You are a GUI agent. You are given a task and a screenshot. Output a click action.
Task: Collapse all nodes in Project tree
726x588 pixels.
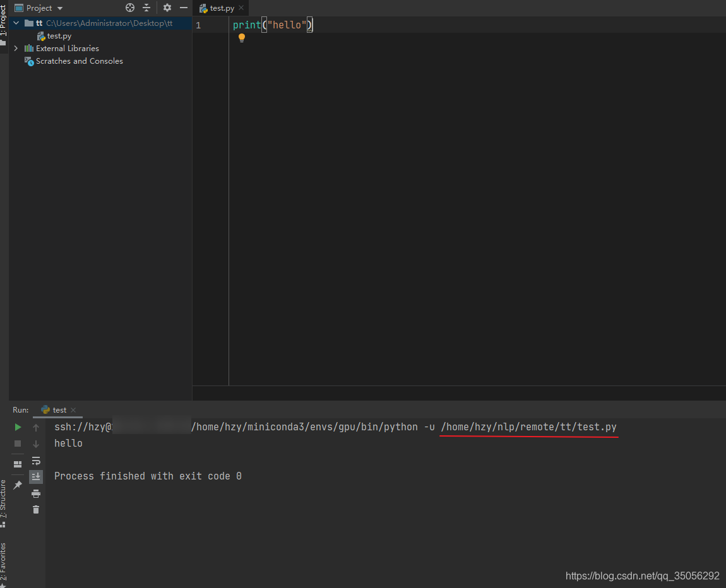(145, 8)
